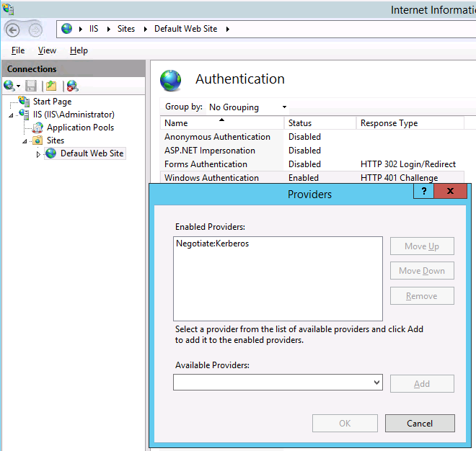Image resolution: width=476 pixels, height=451 pixels.
Task: Click the Move Down button
Action: pos(422,271)
